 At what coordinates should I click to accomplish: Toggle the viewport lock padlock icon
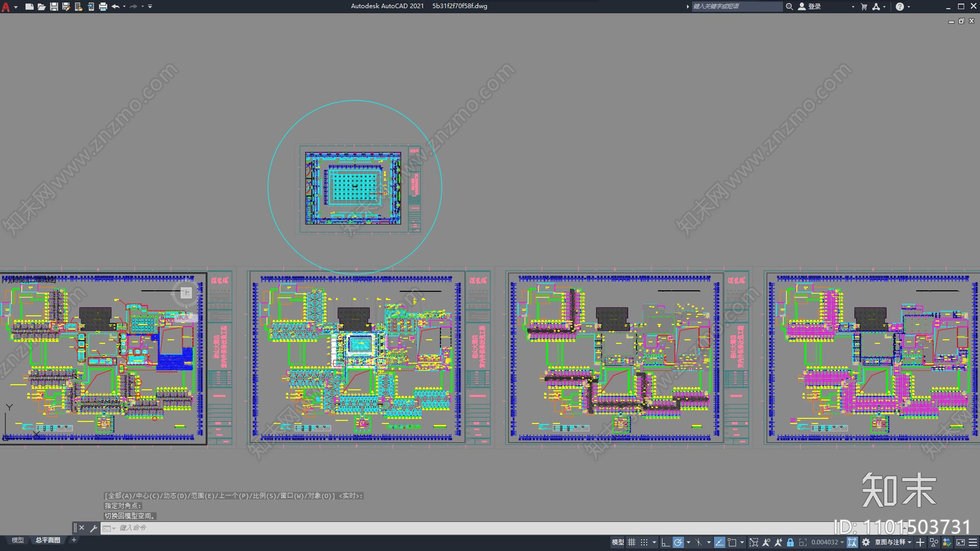coord(790,542)
